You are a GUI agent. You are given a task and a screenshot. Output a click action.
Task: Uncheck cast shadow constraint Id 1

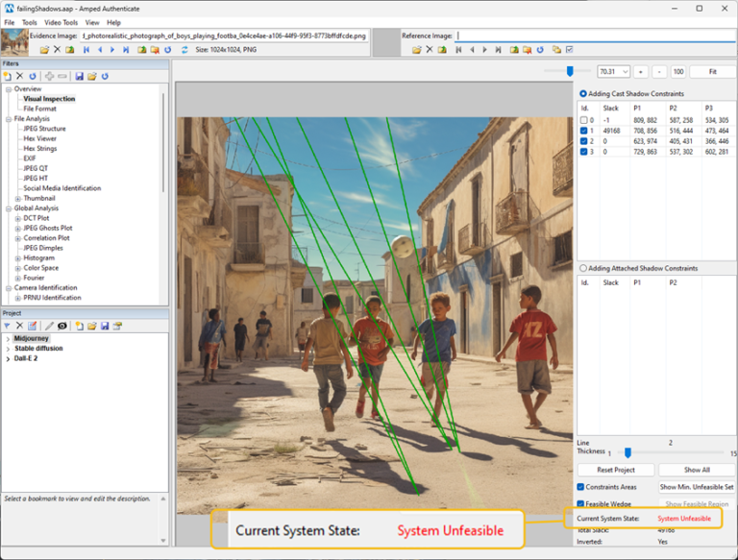(x=583, y=131)
